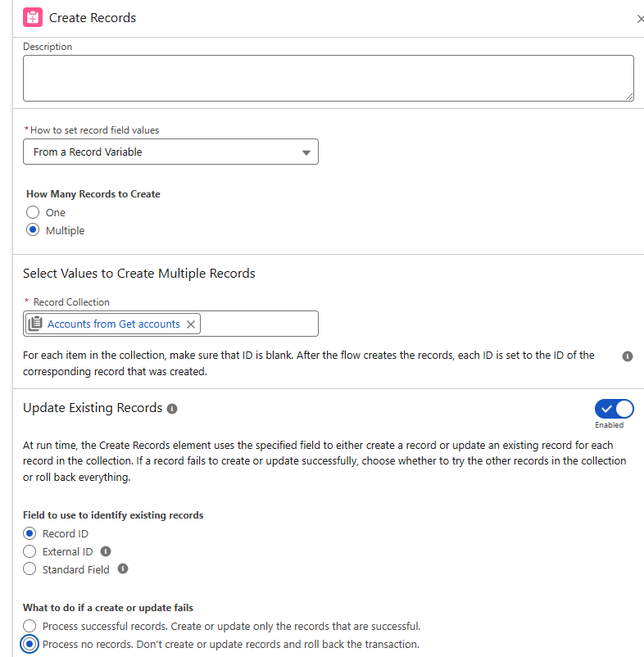Click inside the Description text area
Image resolution: width=644 pixels, height=657 pixels.
pyautogui.click(x=328, y=78)
